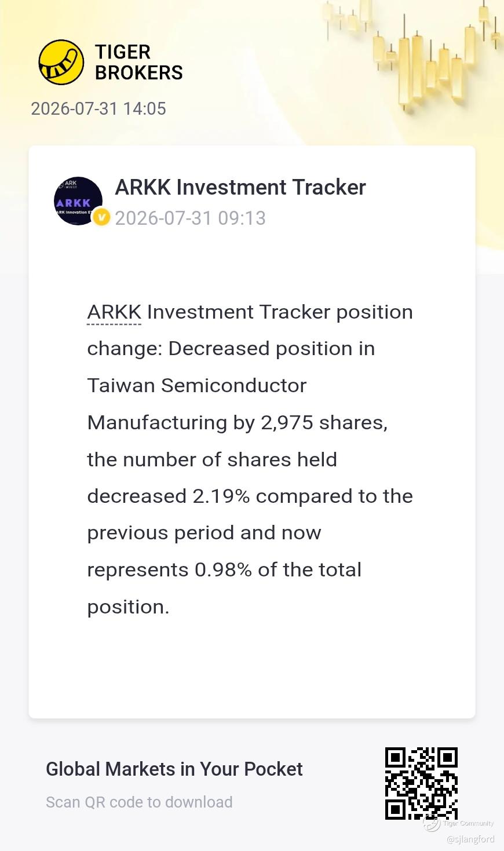Click the word position. ending the post
Image resolution: width=504 pixels, height=851 pixels.
click(x=128, y=607)
